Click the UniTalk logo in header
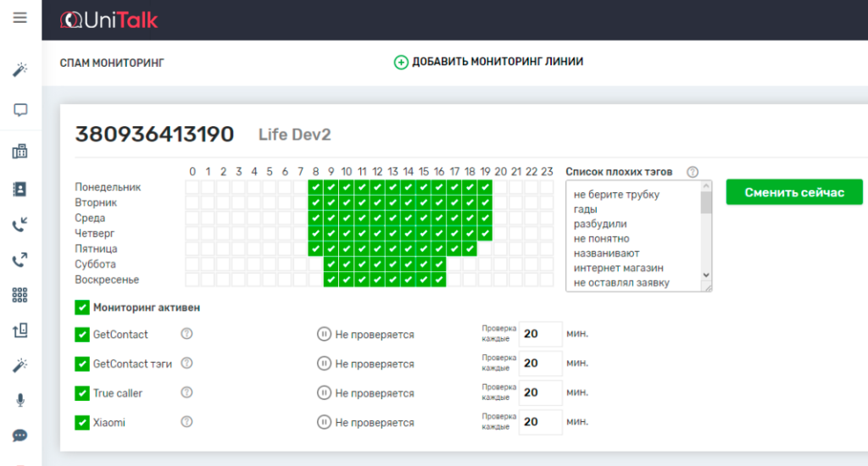This screenshot has height=466, width=868. (x=109, y=20)
